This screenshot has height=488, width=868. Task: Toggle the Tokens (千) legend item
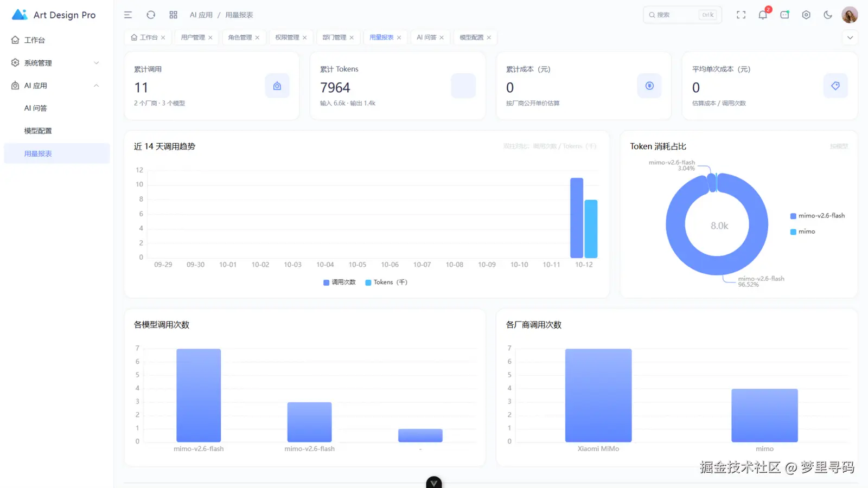pos(386,282)
